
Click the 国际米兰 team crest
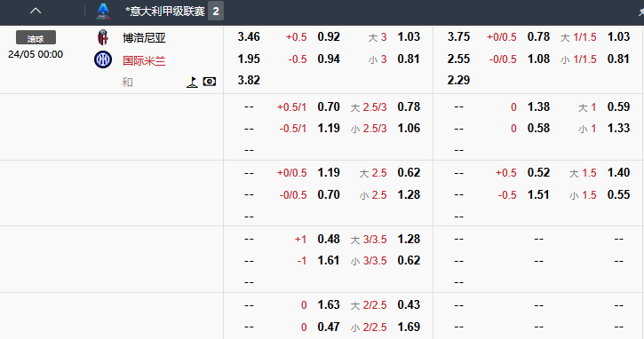(103, 59)
